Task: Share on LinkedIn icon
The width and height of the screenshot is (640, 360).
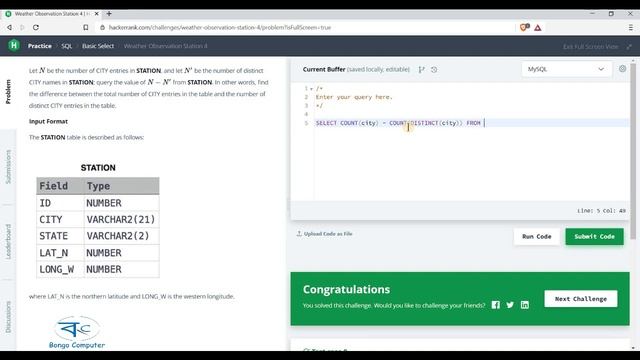Action: coord(524,305)
